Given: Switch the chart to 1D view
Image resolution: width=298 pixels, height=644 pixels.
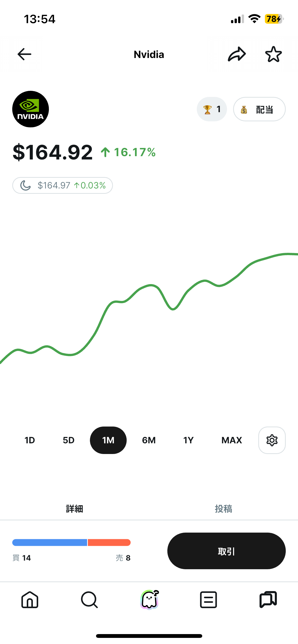Looking at the screenshot, I should pyautogui.click(x=30, y=440).
